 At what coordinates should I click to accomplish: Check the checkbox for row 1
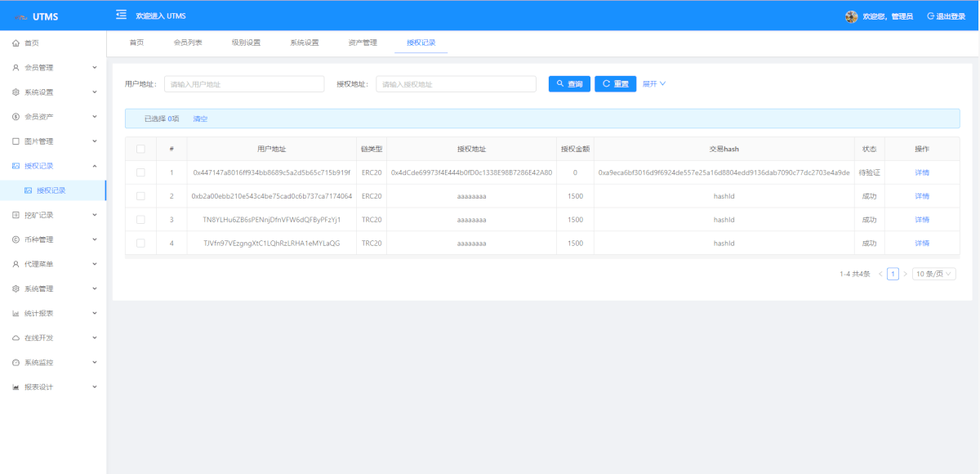click(140, 172)
